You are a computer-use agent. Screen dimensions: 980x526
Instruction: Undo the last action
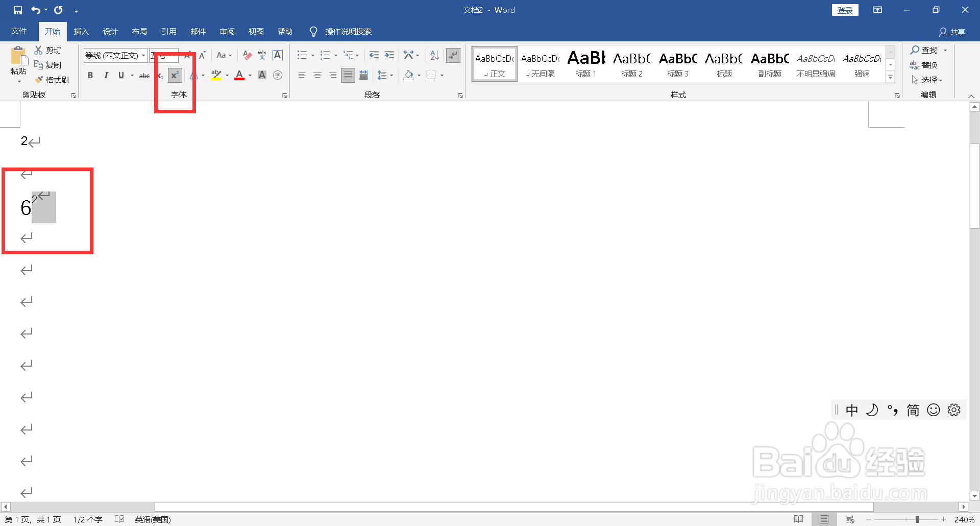[36, 10]
